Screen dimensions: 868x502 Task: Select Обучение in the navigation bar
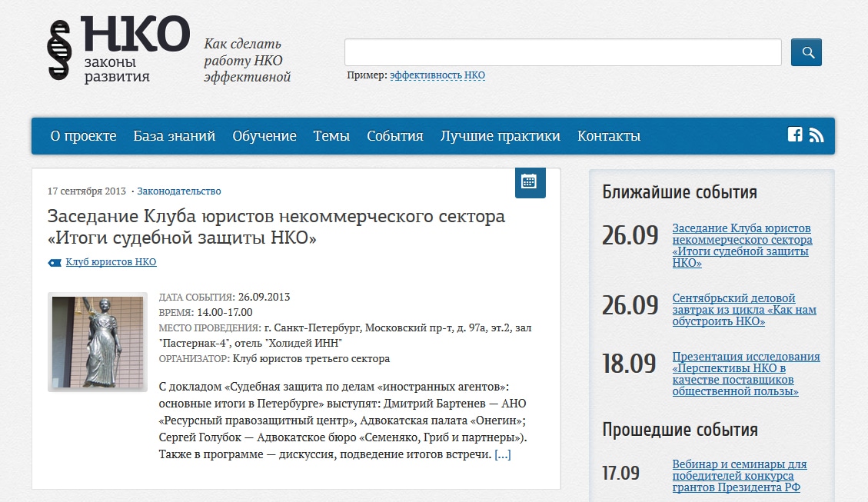(x=264, y=136)
